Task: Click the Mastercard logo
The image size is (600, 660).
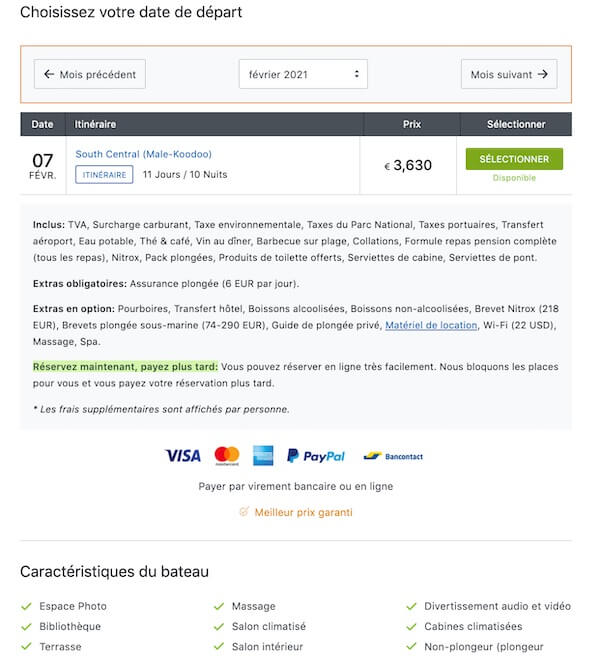Action: tap(227, 456)
